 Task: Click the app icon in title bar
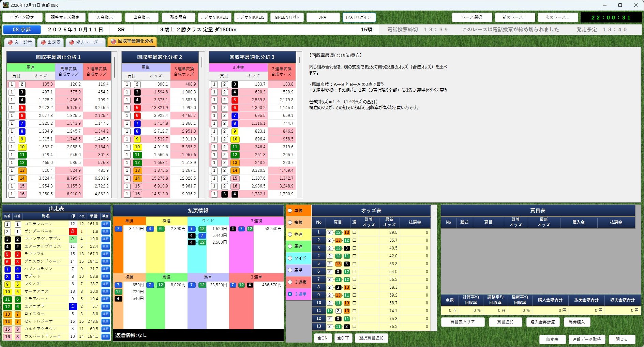[6, 5]
